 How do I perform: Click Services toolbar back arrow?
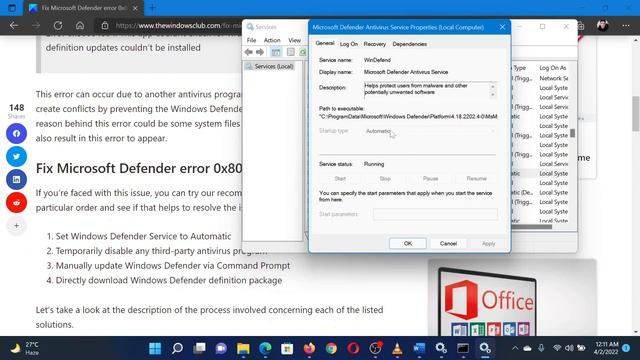[249, 52]
